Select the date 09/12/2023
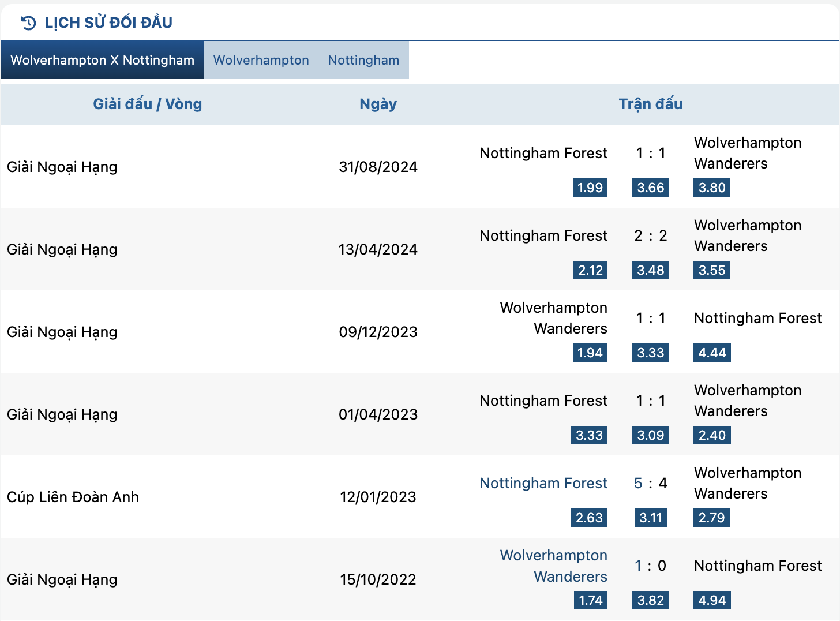Screen dimensions: 840x621 [x=378, y=332]
